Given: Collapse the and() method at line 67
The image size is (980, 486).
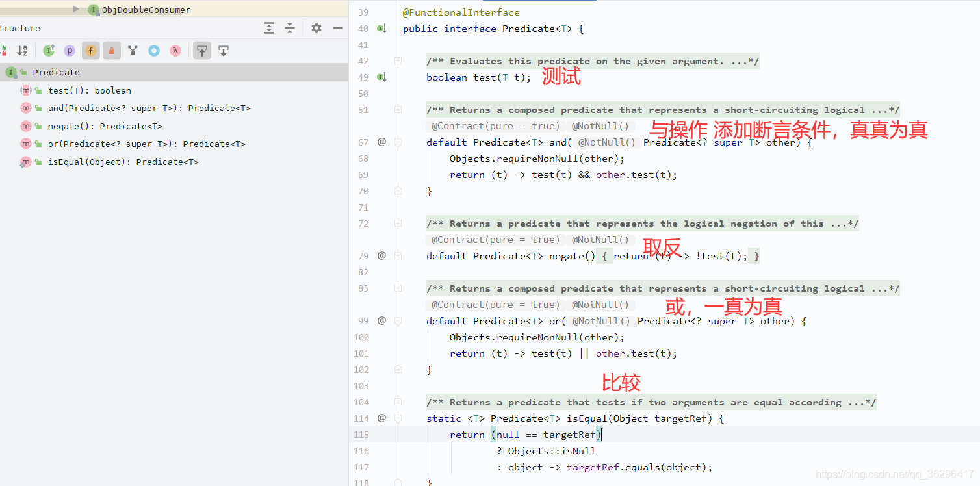Looking at the screenshot, I should click(x=398, y=142).
